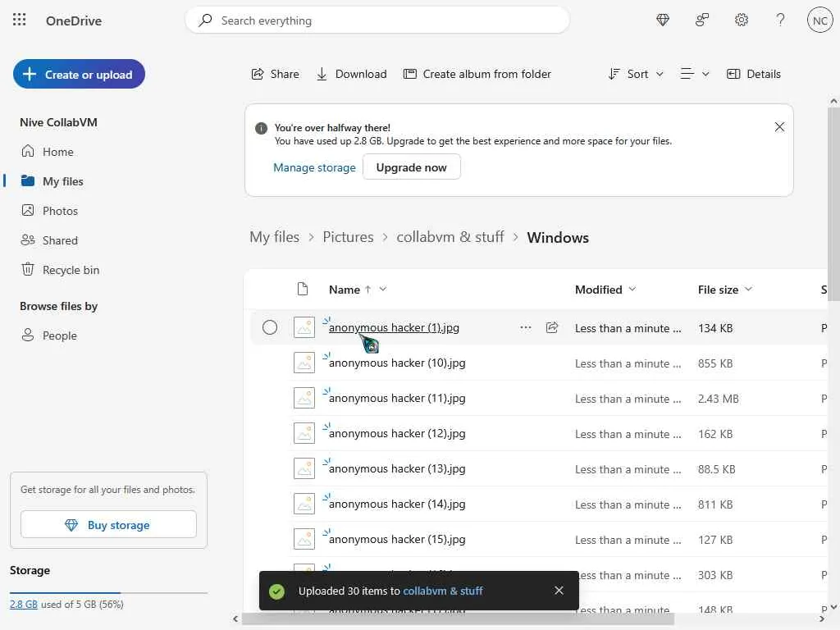
Task: Click the premium diamond icon in header
Action: pyautogui.click(x=663, y=21)
